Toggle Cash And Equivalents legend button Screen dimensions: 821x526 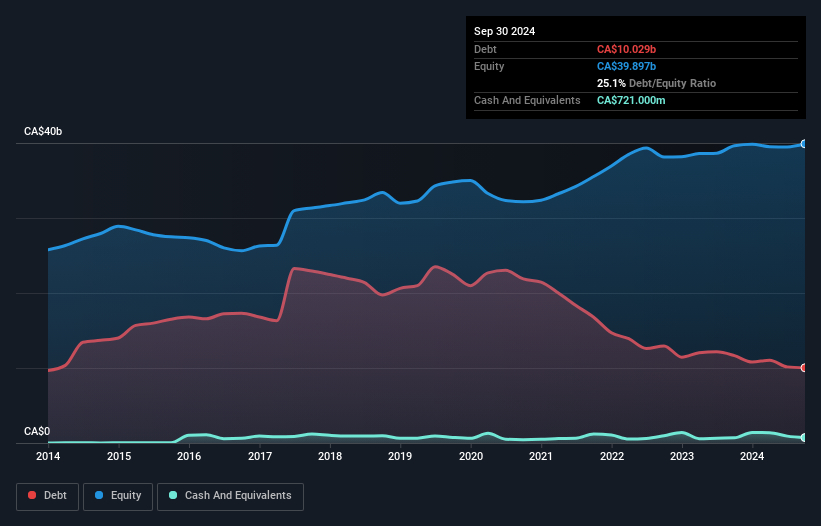point(230,496)
